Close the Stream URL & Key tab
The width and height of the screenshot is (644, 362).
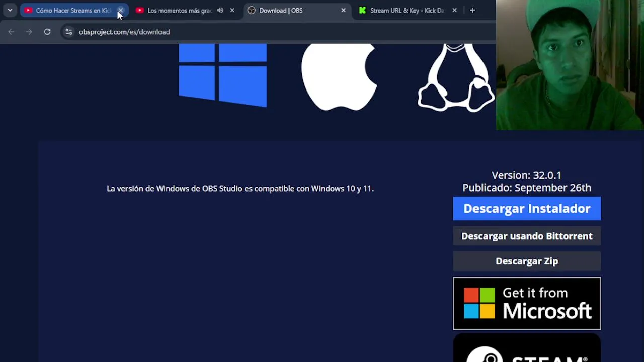pos(454,10)
